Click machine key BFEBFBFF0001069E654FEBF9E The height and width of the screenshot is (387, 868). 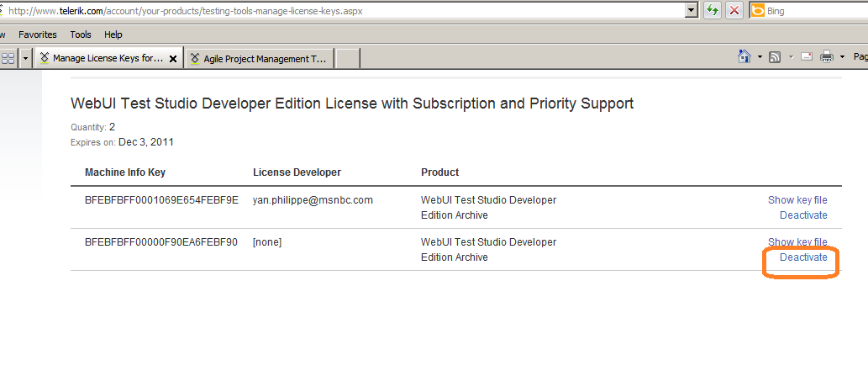161,200
